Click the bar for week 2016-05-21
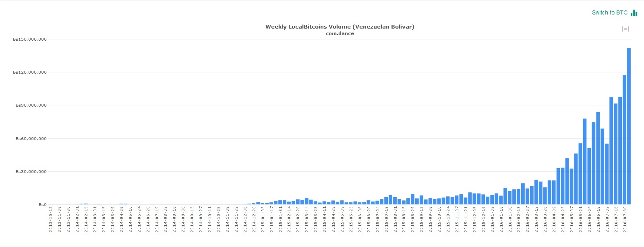The height and width of the screenshot is (247, 644). point(580,174)
